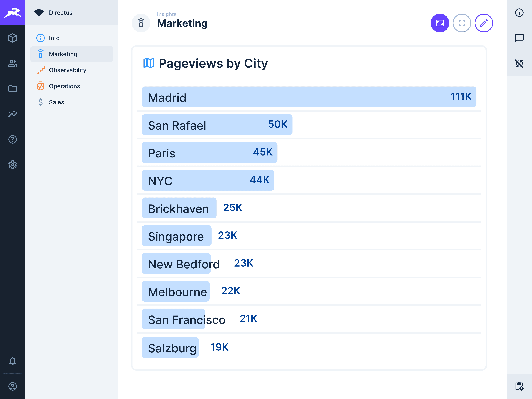This screenshot has height=399, width=532.
Task: Click the Pageviews by City panel title
Action: point(213,64)
